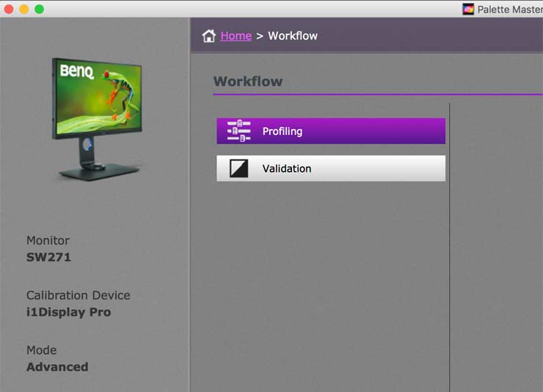Image resolution: width=543 pixels, height=392 pixels.
Task: Click the Workflow breadcrumb text
Action: click(x=293, y=36)
